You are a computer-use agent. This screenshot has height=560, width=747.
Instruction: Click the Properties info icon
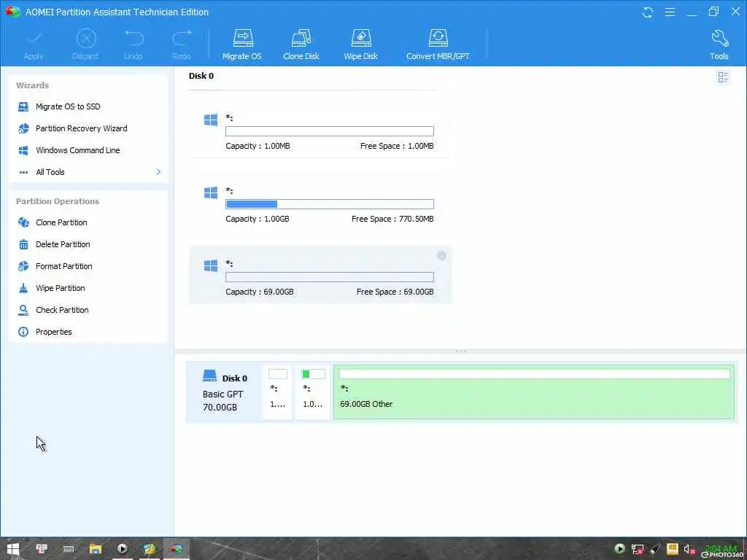(x=23, y=332)
